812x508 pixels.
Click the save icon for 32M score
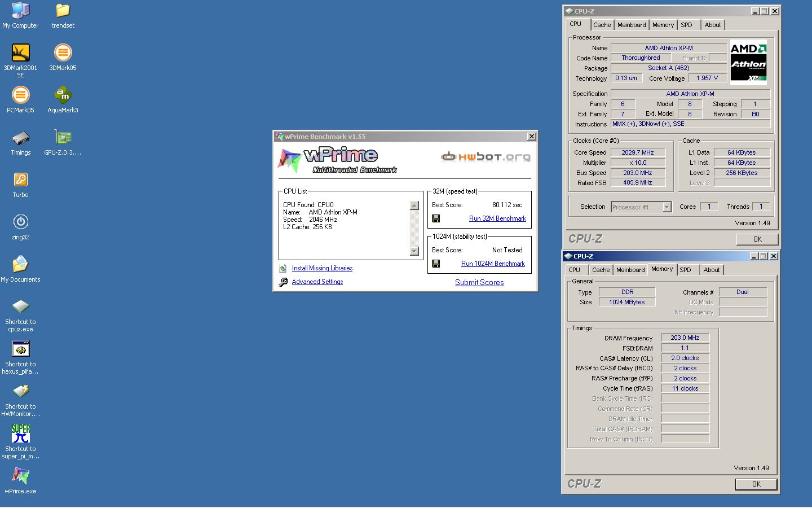436,218
